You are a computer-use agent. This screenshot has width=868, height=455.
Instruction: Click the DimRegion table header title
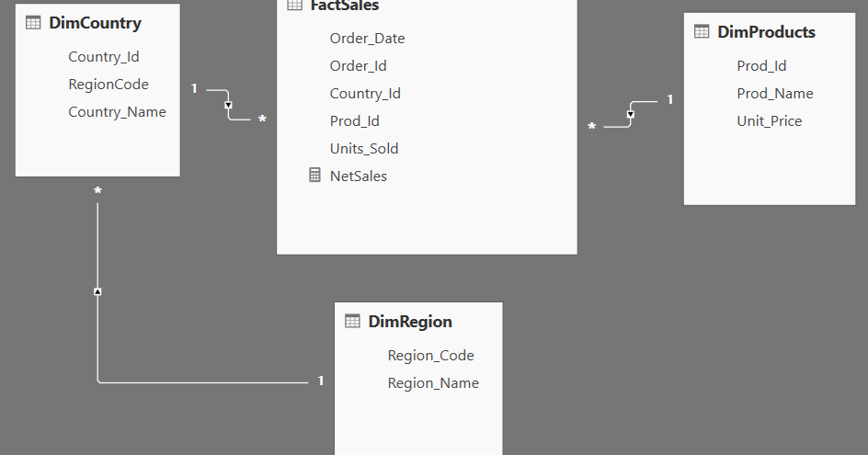tap(410, 322)
